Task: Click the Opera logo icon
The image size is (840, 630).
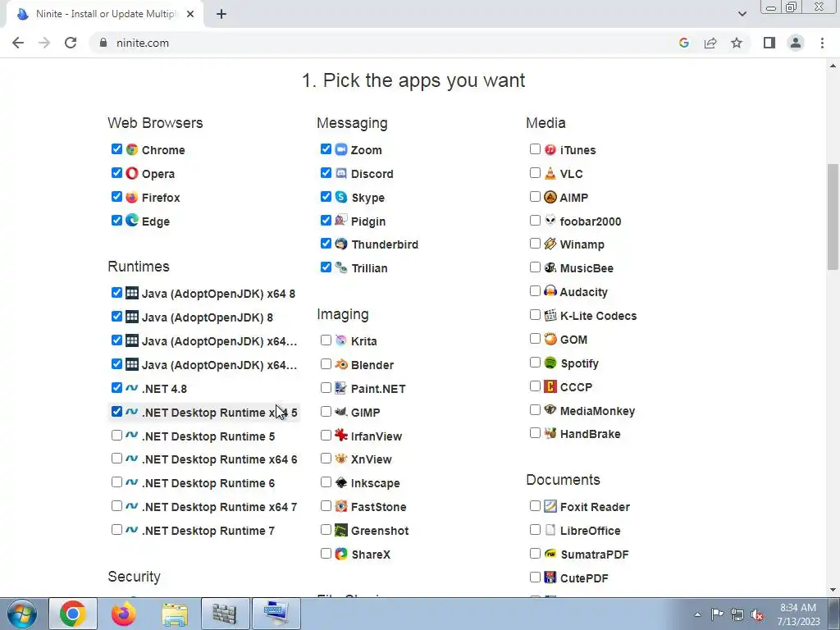Action: 132,173
